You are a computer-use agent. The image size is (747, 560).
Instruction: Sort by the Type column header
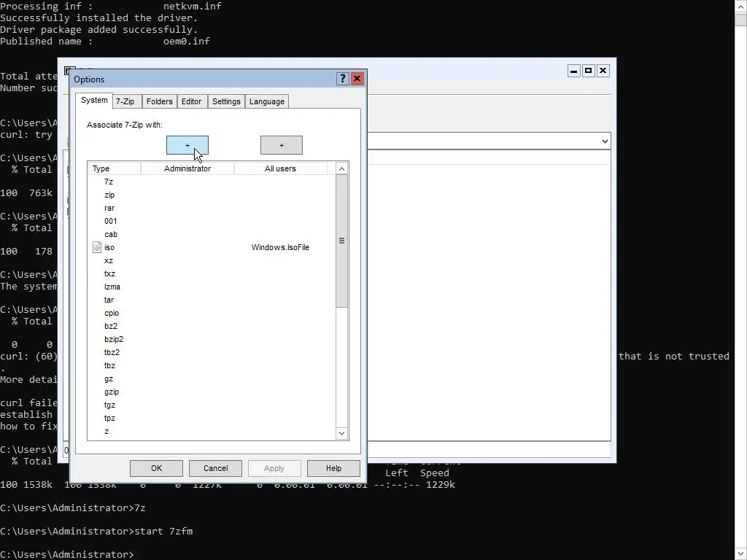click(115, 168)
